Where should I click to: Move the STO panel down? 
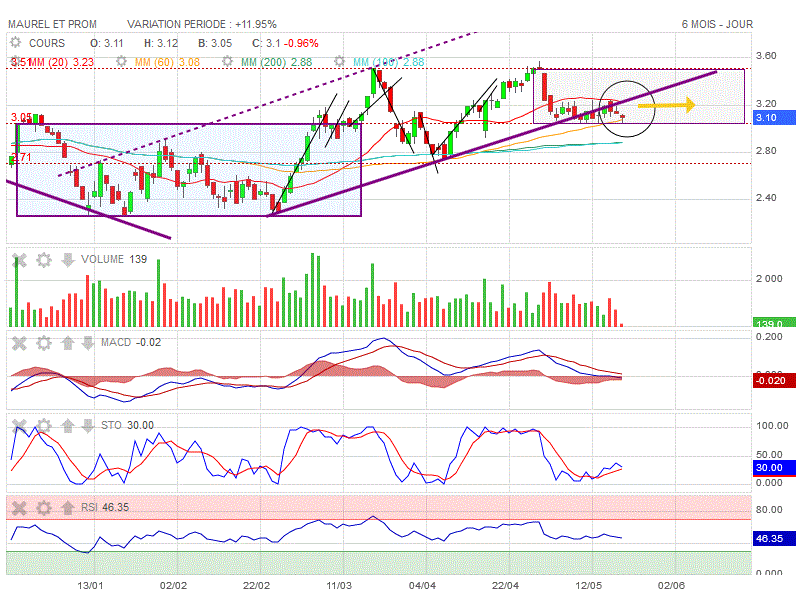[88, 426]
